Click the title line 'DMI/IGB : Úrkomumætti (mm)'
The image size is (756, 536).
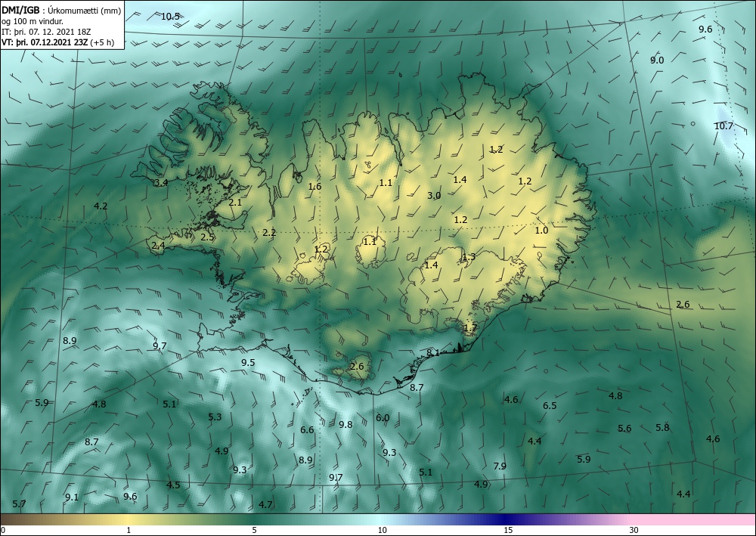[x=61, y=10]
